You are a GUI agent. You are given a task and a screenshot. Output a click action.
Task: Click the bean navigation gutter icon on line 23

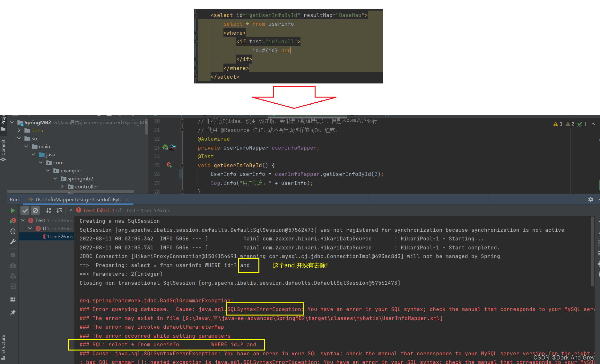point(165,147)
